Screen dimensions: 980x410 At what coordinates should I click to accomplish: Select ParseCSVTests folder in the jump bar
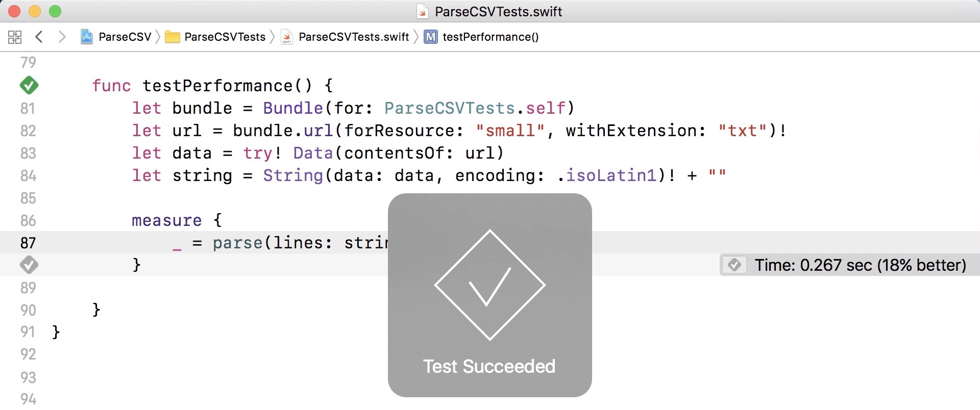[x=225, y=37]
